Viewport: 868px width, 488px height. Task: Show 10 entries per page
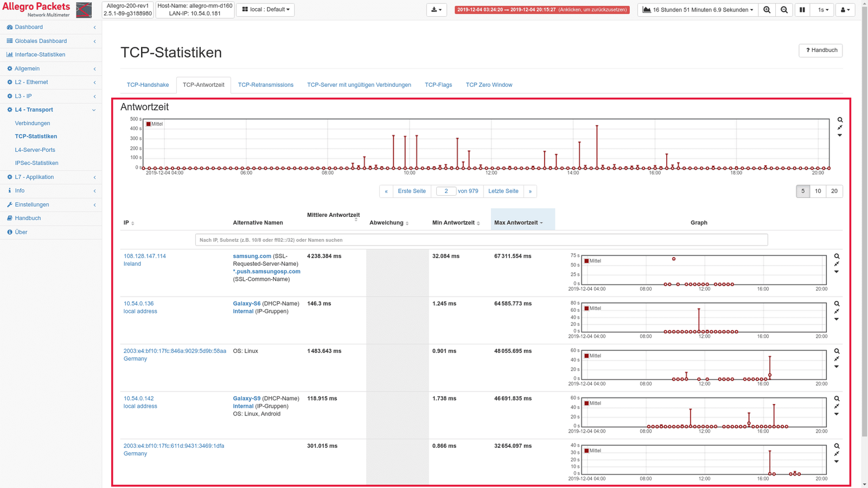(x=818, y=191)
